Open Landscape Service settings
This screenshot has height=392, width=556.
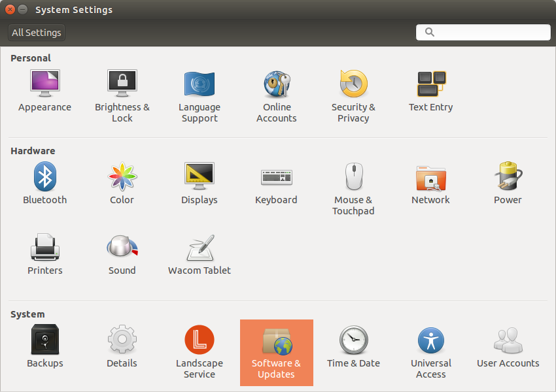point(200,352)
